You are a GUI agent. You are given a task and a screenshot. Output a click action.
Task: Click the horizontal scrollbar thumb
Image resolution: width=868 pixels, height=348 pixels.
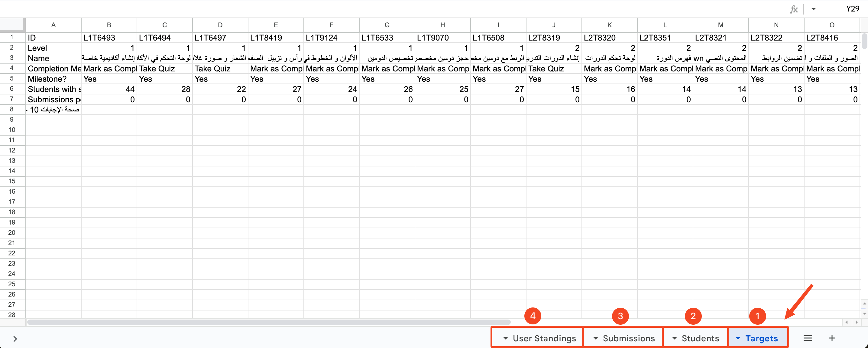pyautogui.click(x=269, y=322)
